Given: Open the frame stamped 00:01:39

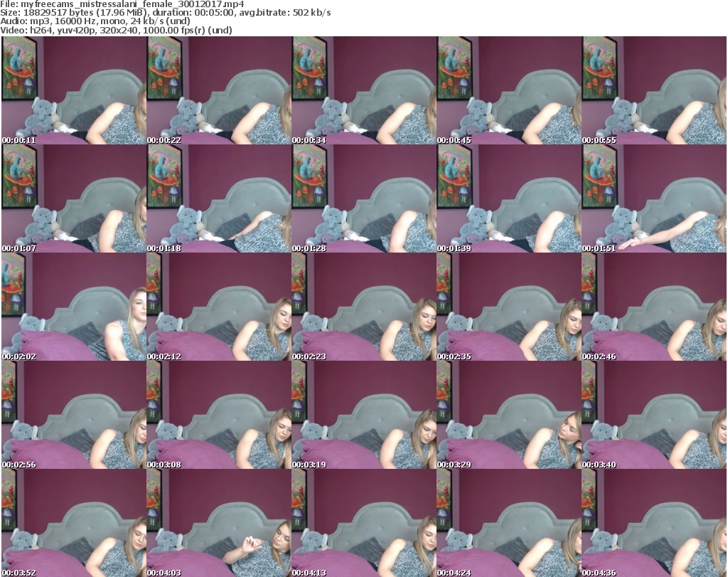Looking at the screenshot, I should click(509, 198).
